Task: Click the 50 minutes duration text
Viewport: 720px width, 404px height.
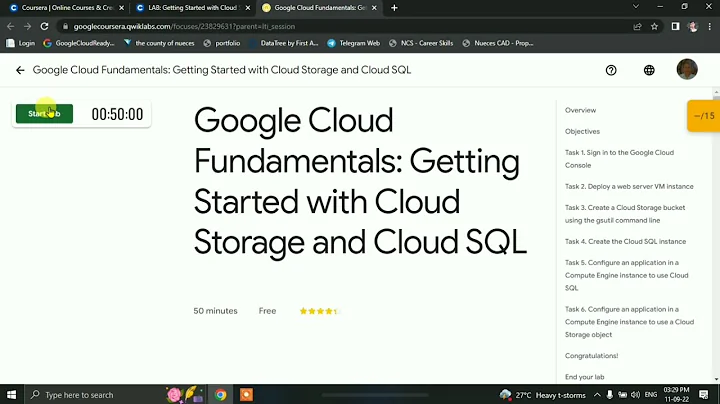Action: pos(215,311)
